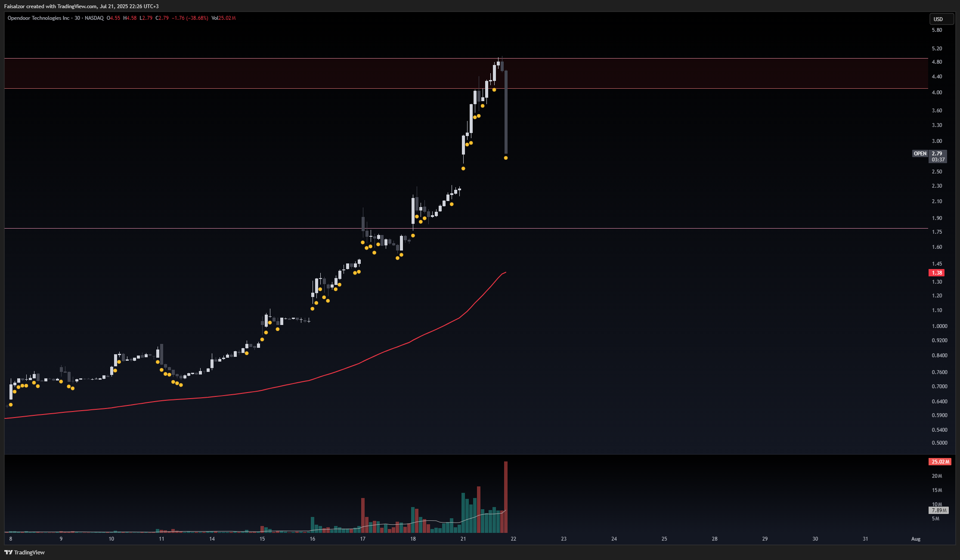Click the 4.00 price axis label
Screen dimensions: 960x560
click(x=937, y=93)
